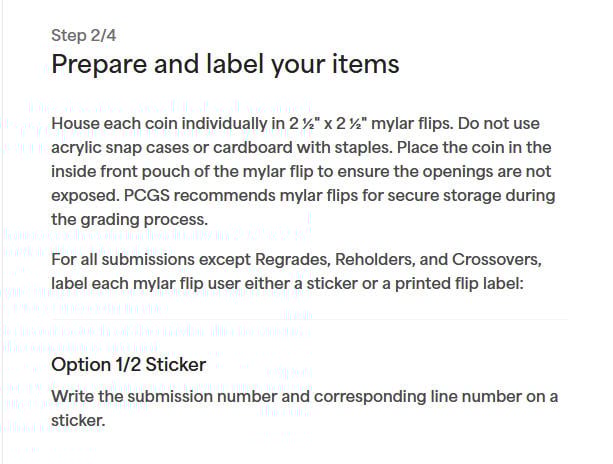The image size is (613, 464).
Task: Click the line starting "For all submissions except"
Action: coord(296,260)
